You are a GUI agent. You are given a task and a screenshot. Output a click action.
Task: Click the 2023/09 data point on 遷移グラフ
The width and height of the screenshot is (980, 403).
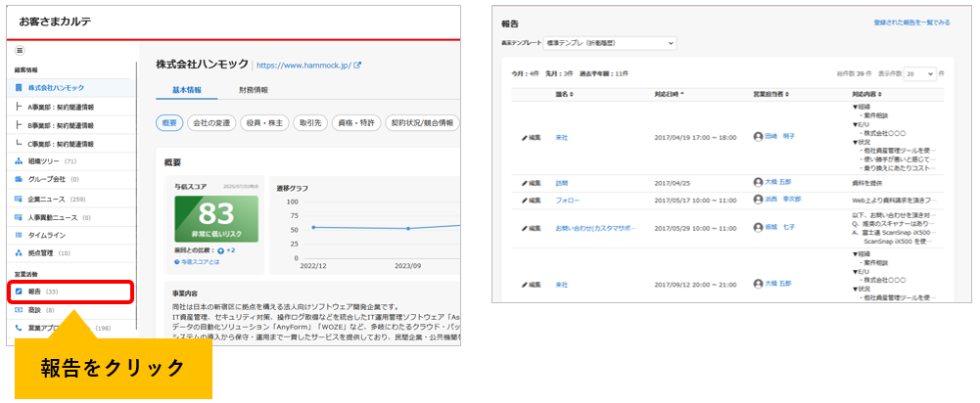pos(408,228)
